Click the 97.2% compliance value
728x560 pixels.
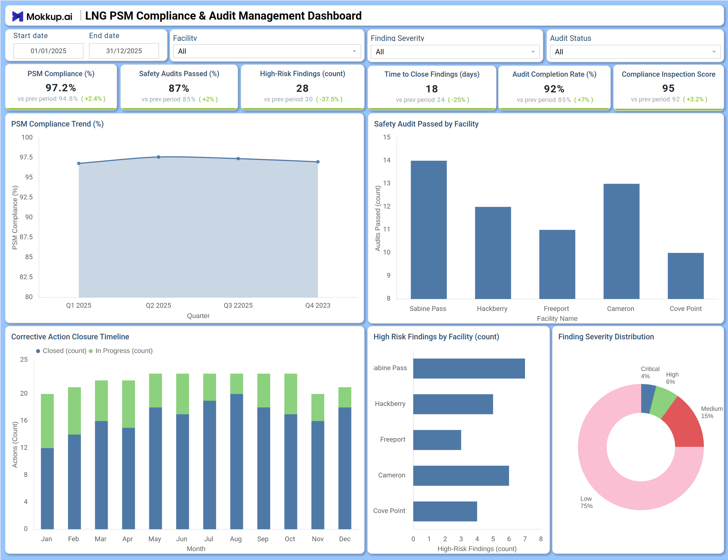click(x=61, y=88)
